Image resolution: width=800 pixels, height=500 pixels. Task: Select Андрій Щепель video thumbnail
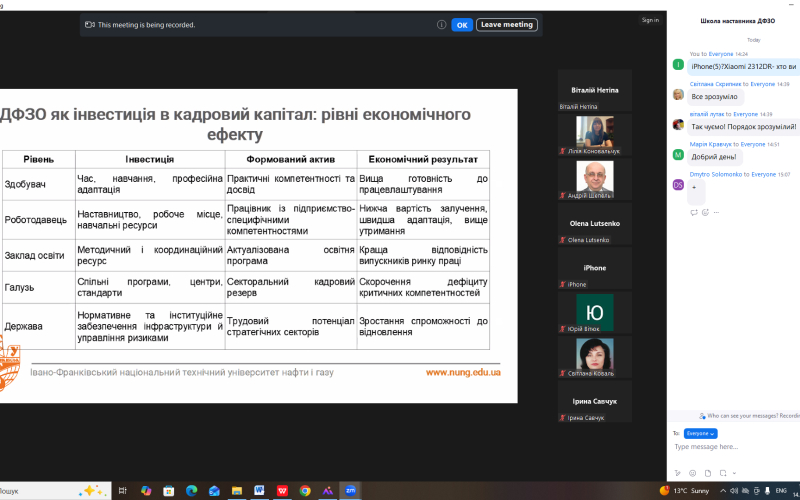[x=594, y=179]
